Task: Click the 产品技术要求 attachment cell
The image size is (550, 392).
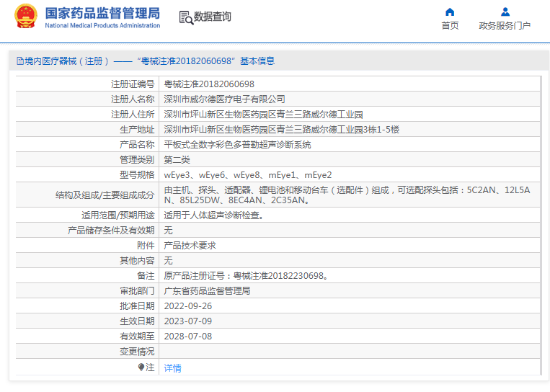Action: point(190,246)
